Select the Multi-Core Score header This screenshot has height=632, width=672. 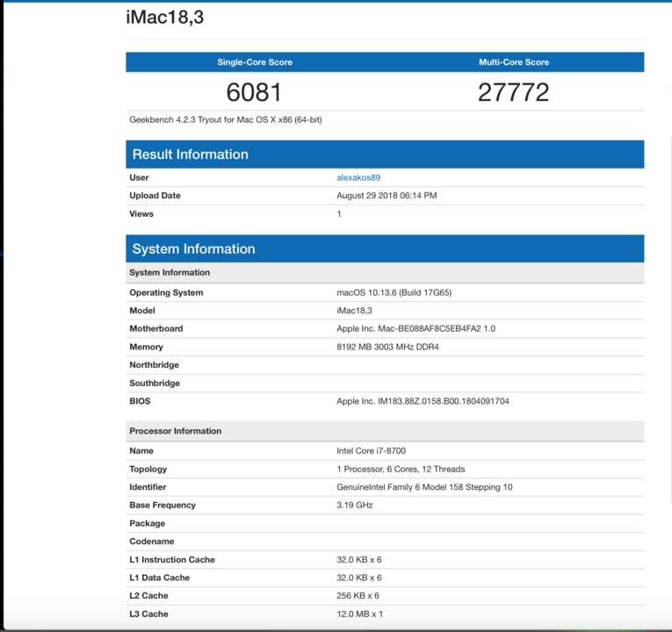click(514, 62)
